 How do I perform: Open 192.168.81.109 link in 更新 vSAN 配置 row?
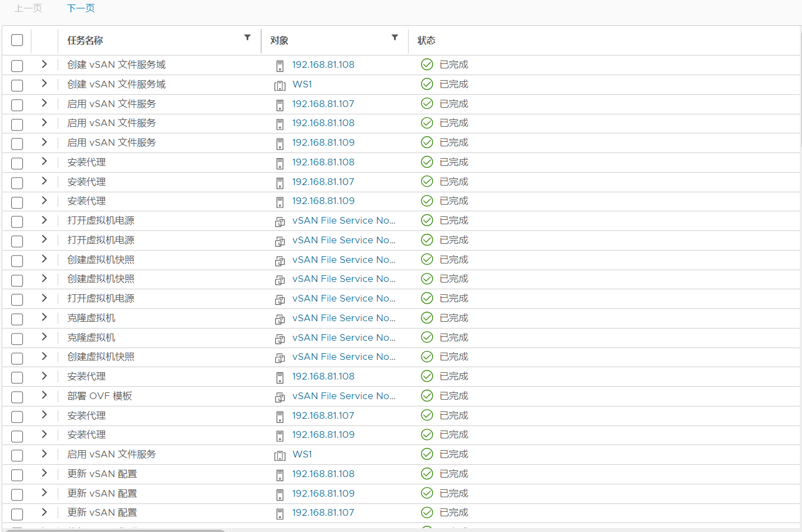[x=323, y=493]
